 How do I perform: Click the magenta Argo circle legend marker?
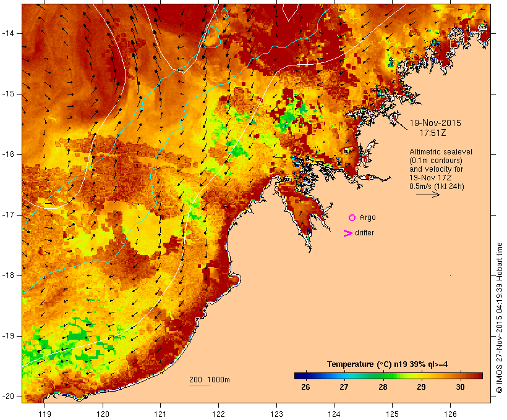click(x=352, y=218)
